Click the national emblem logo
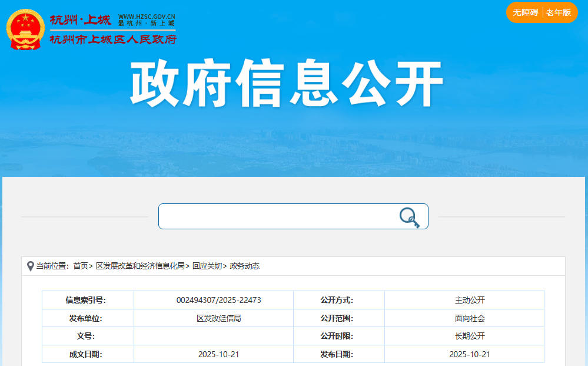 point(25,28)
